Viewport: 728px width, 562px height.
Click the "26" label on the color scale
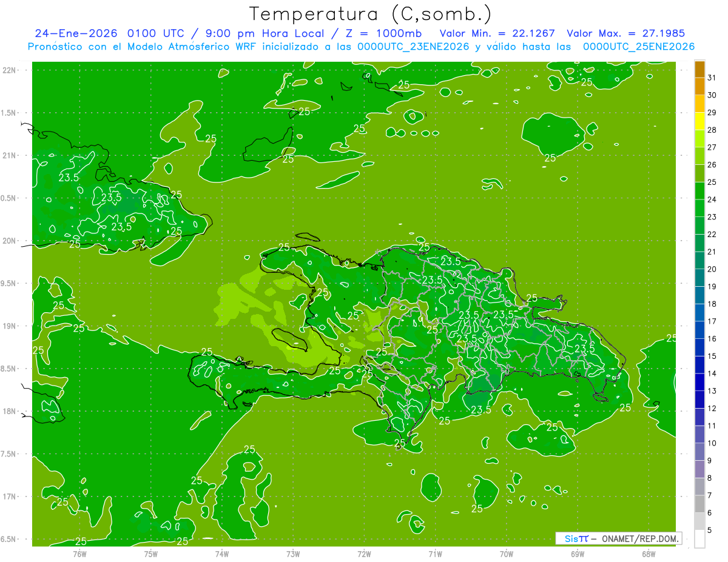point(712,165)
